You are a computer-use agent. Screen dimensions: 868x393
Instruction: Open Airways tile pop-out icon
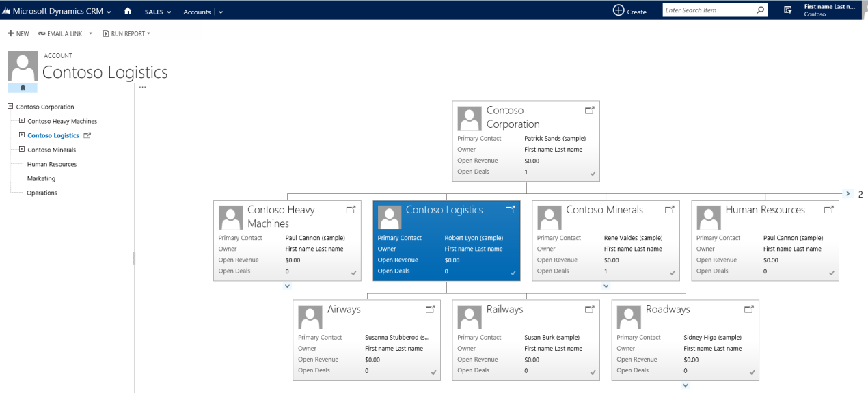coord(431,309)
